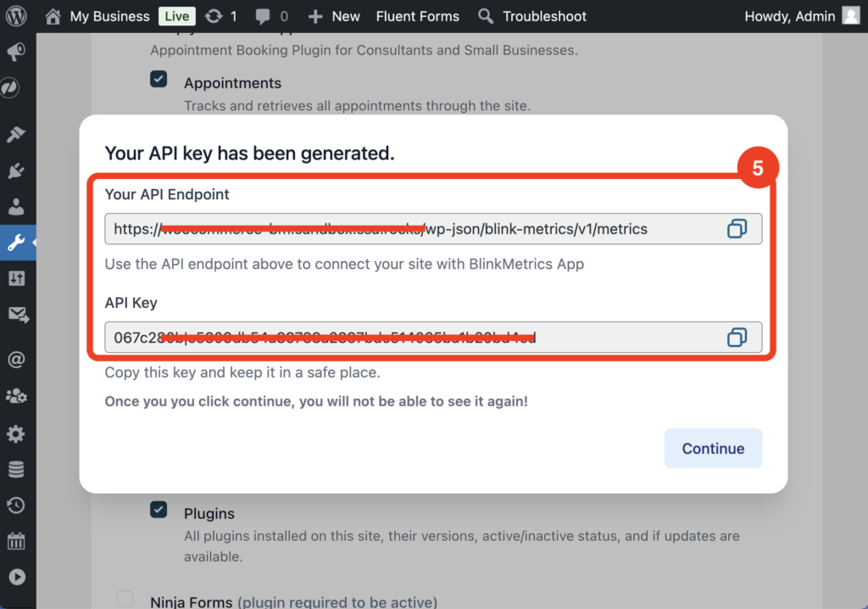
Task: Copy the generated API key
Action: coord(737,338)
